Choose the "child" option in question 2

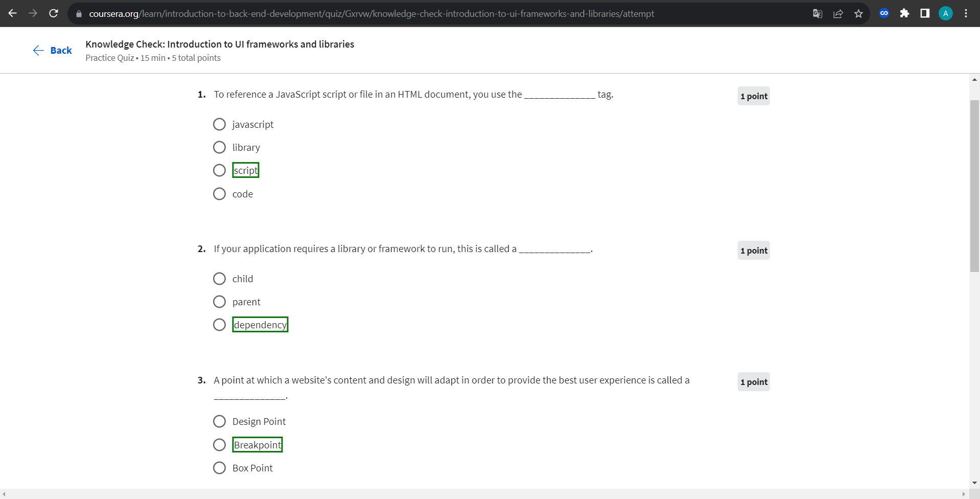coord(219,278)
